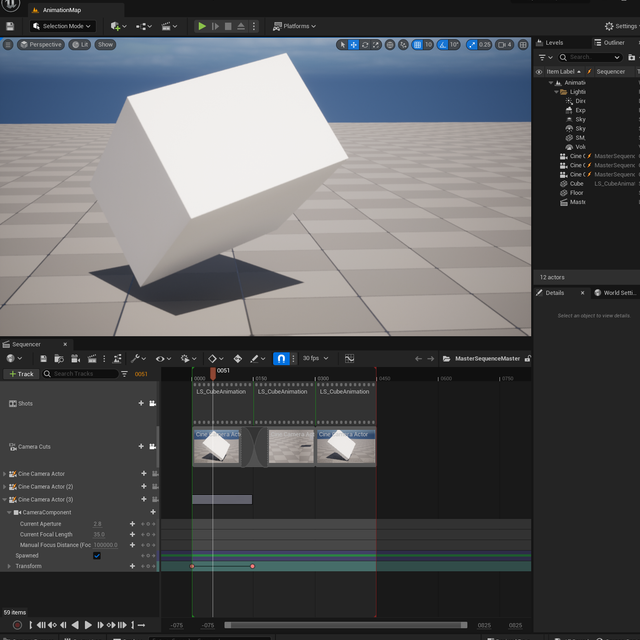Expand the Transform track
The height and width of the screenshot is (640, 640).
pos(9,566)
